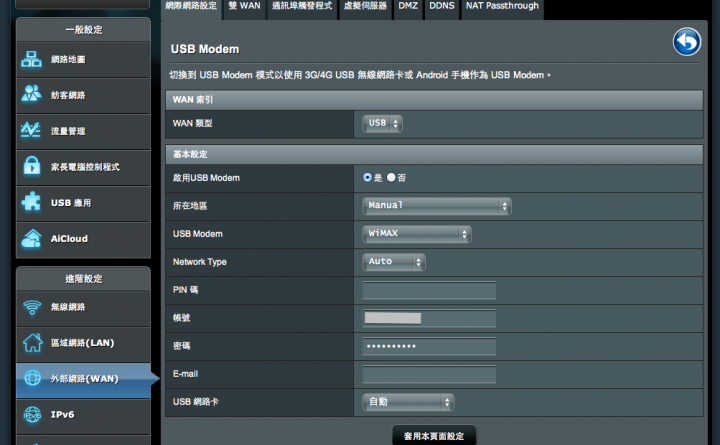Open the IPv6 globe icon
This screenshot has height=445, width=720.
tap(32, 414)
